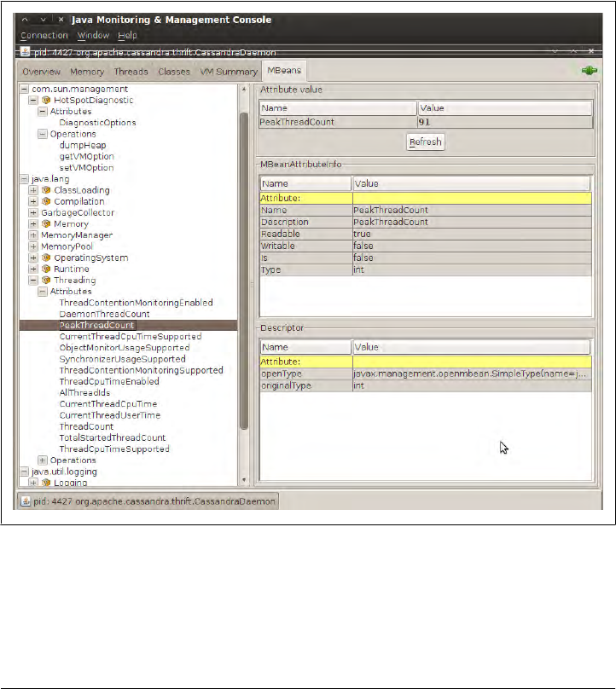Select the DiagnosticOptions attribute

point(97,123)
